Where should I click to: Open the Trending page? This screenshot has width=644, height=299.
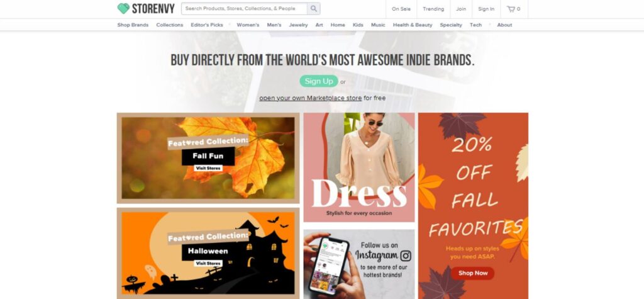click(433, 9)
